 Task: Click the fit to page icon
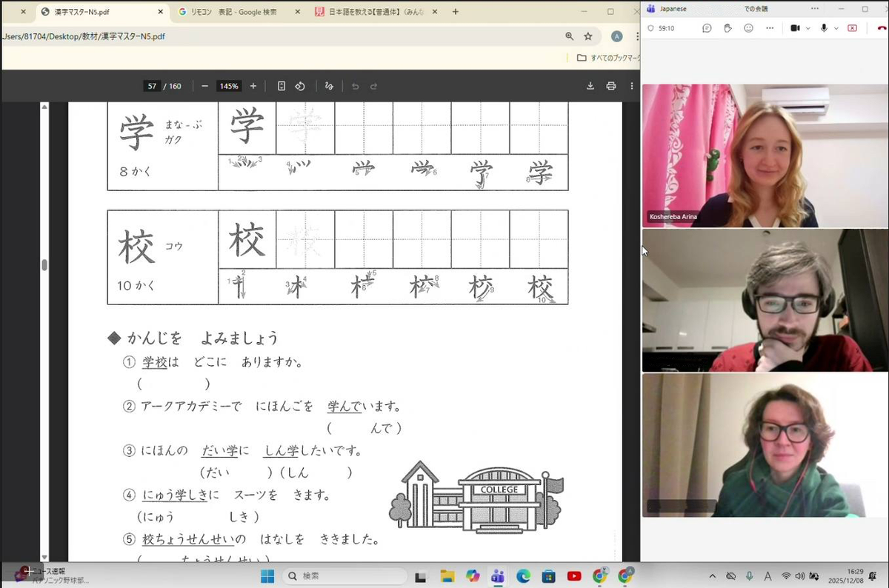[x=282, y=86]
